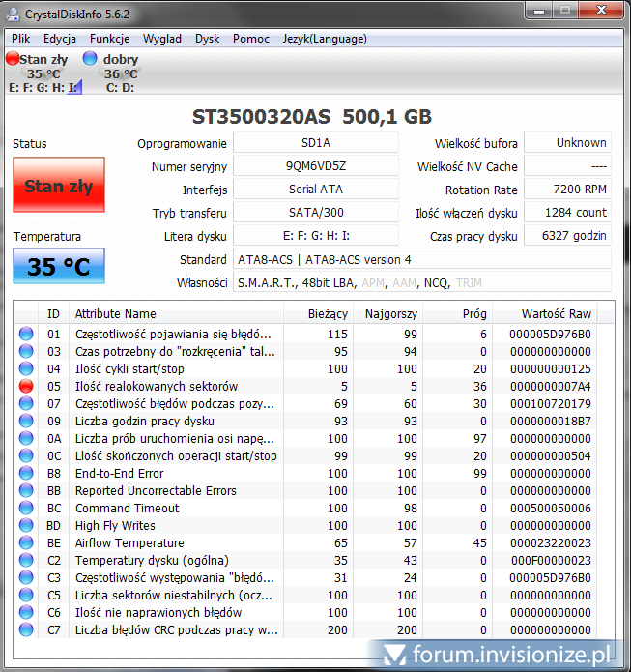
Task: Open the Język(Language) menu
Action: pos(325,39)
